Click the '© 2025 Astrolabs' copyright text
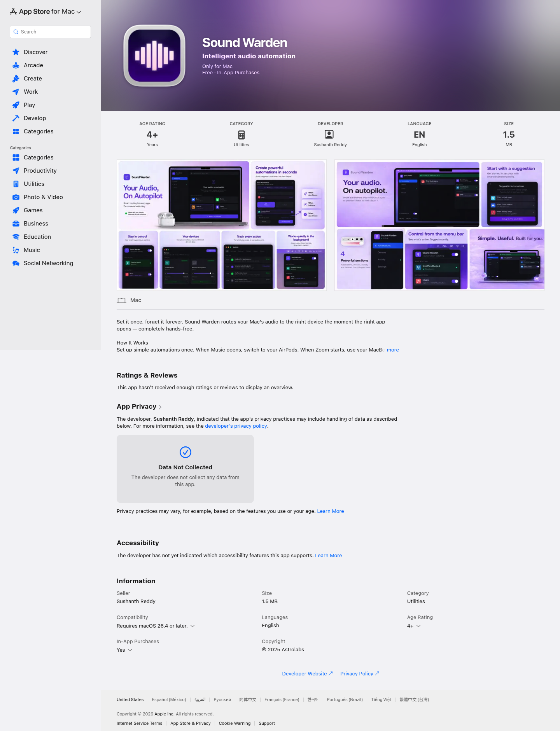This screenshot has height=731, width=560. 283,650
